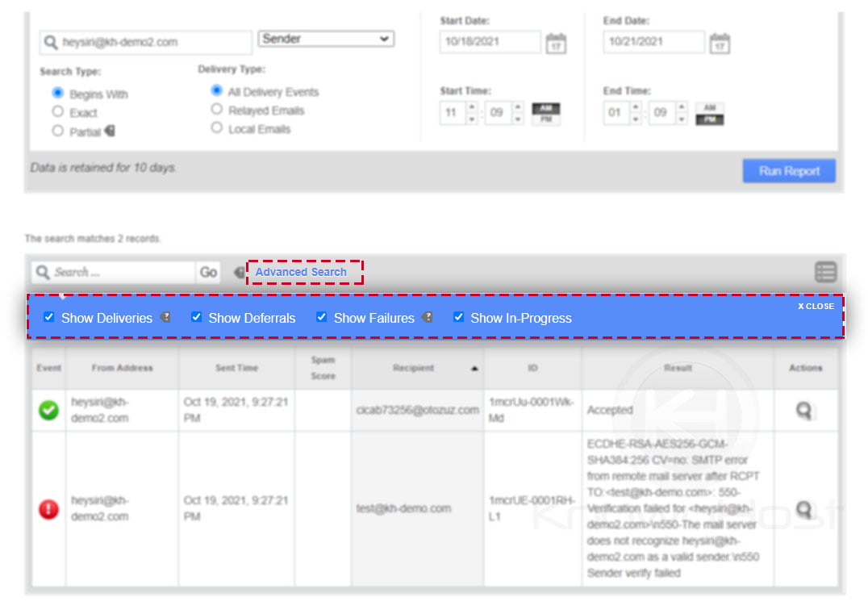The height and width of the screenshot is (614, 868).
Task: Select the Exact search type option
Action: (x=56, y=111)
